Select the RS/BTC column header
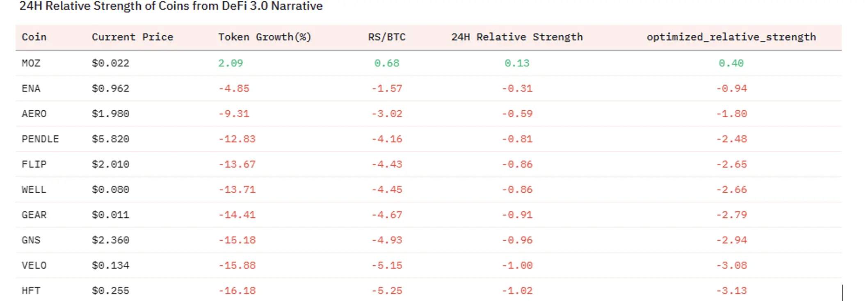 pos(386,37)
